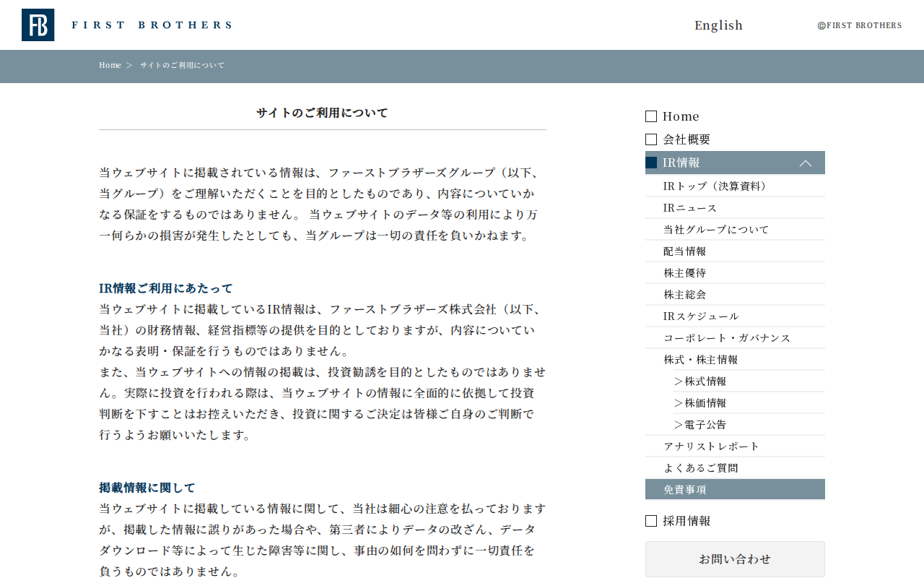The width and height of the screenshot is (924, 578).
Task: Click the filled square icon beside IR情報
Action: pos(651,163)
